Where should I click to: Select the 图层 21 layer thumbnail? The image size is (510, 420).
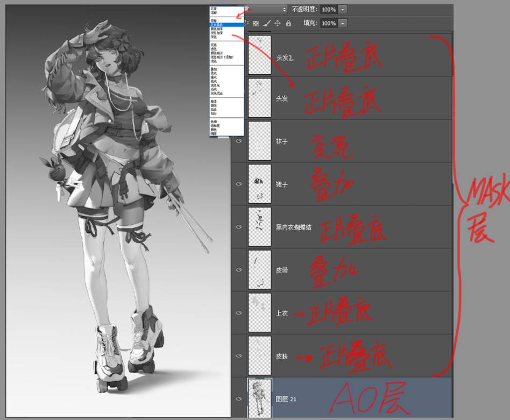point(259,398)
